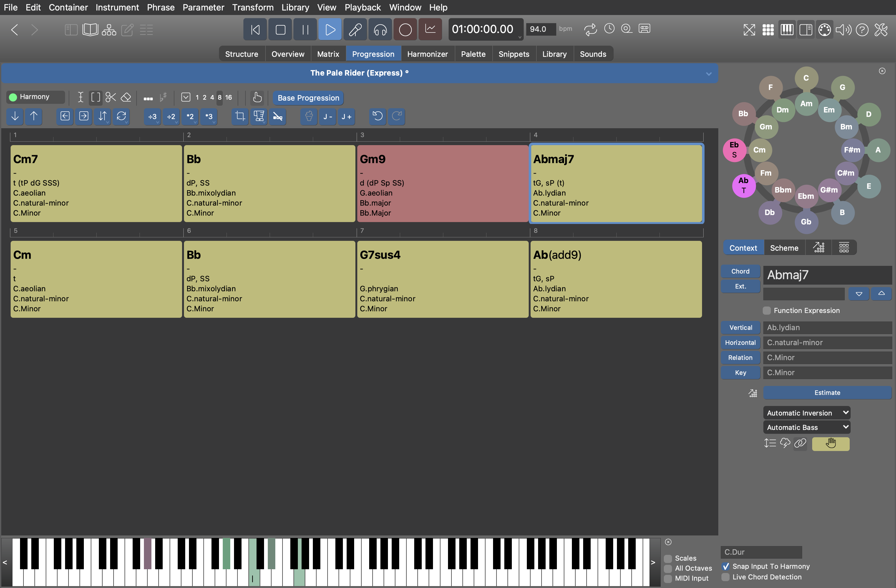
Task: Click the Base Progression button
Action: pyautogui.click(x=308, y=98)
